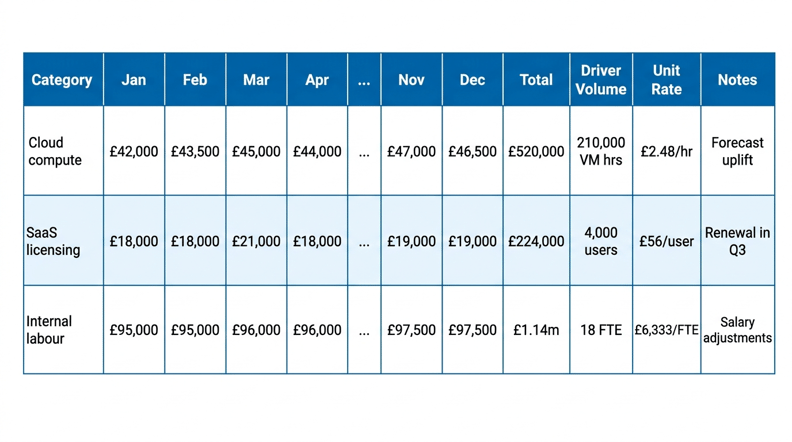792x442 pixels.
Task: Select the 210,000 VM hrs cell
Action: click(601, 152)
